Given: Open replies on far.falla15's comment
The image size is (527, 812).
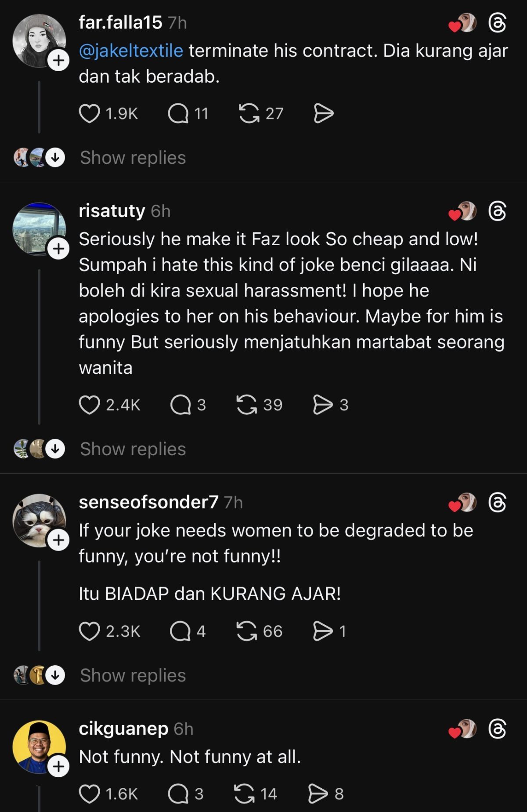Looking at the screenshot, I should pos(178,114).
